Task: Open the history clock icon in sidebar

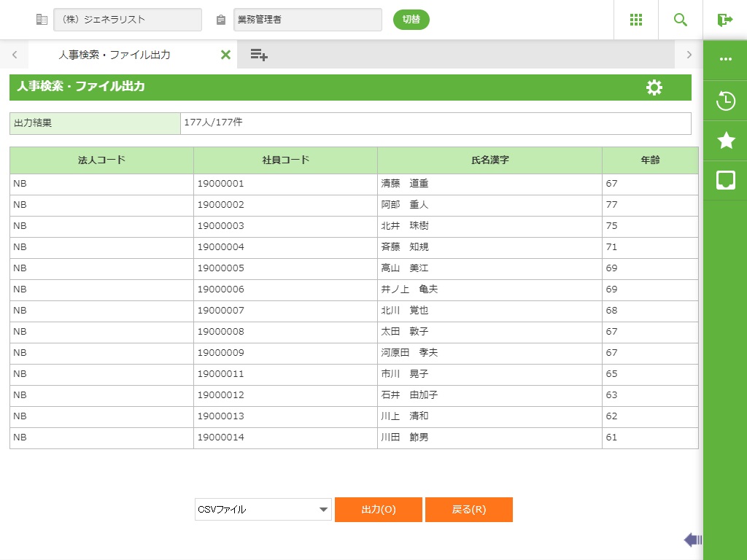Action: [x=725, y=101]
